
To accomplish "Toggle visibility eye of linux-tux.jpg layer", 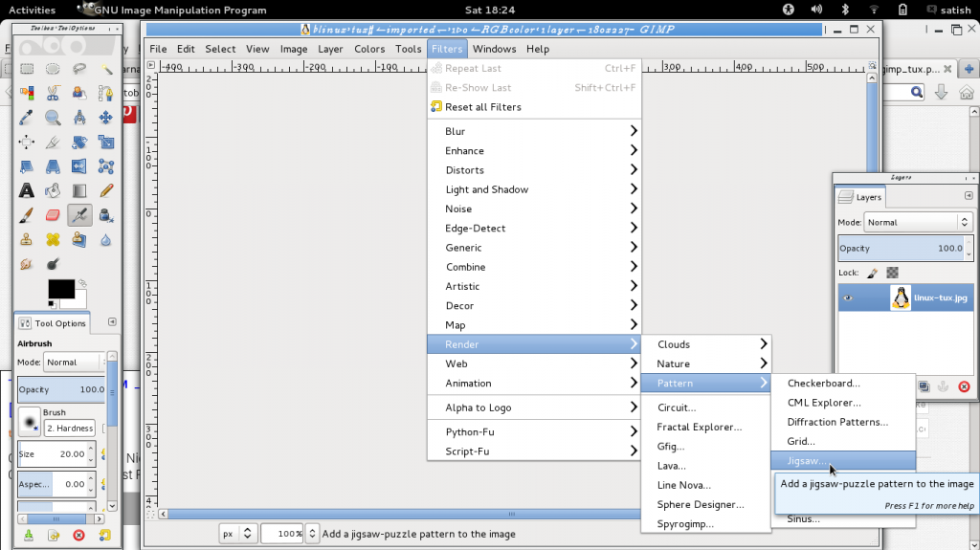I will 848,298.
